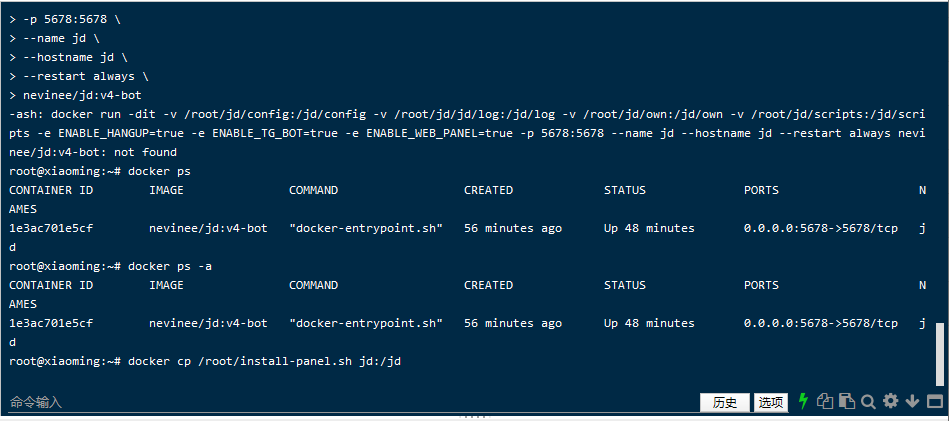949x421 pixels.
Task: Click the copy icon in bottom toolbar
Action: tap(825, 401)
